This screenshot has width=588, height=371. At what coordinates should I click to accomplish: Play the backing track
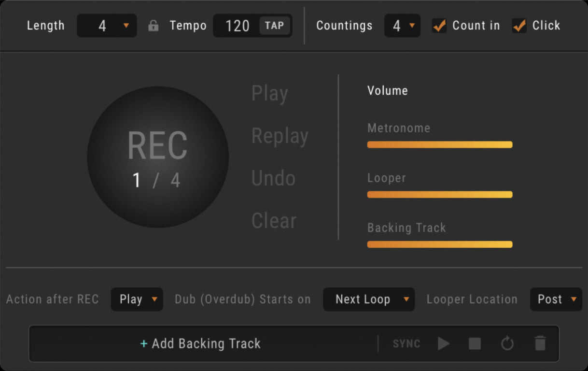[443, 343]
